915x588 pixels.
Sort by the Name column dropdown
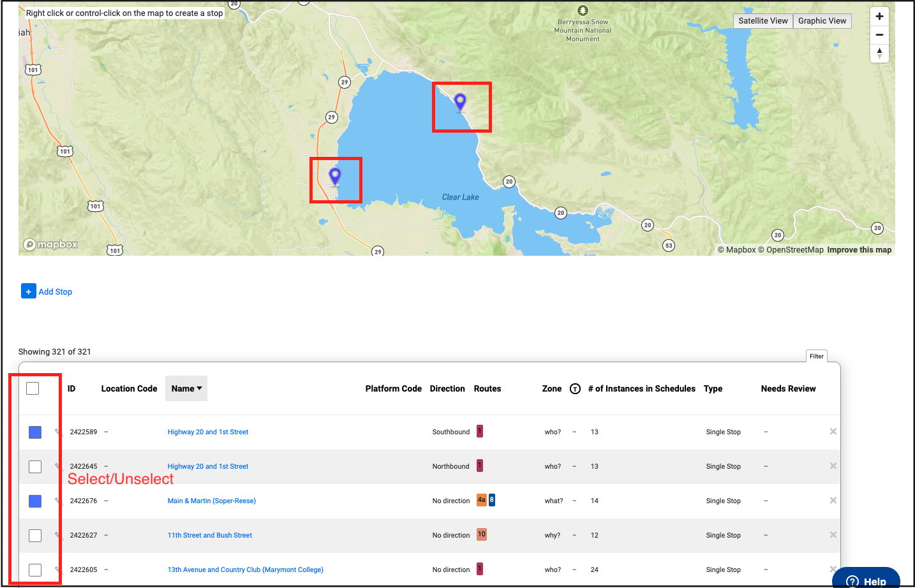[x=186, y=388]
